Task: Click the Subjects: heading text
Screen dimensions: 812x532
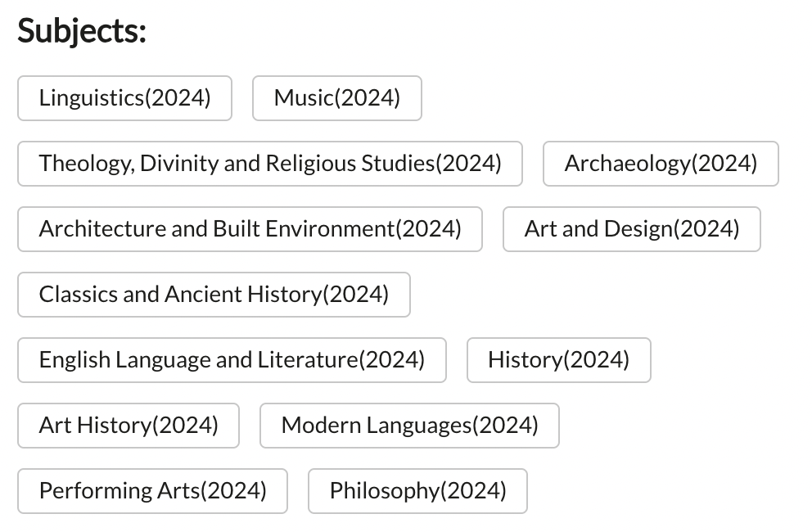Action: click(82, 32)
